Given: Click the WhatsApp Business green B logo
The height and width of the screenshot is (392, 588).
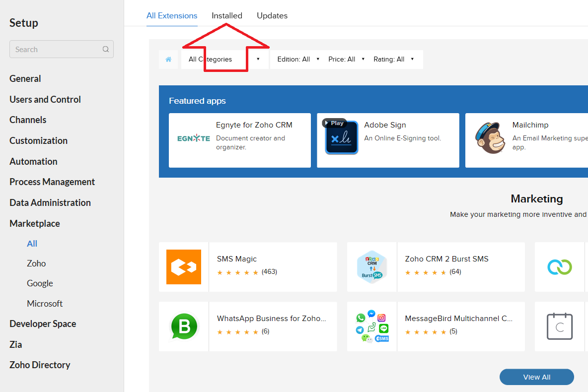Looking at the screenshot, I should pos(184,327).
